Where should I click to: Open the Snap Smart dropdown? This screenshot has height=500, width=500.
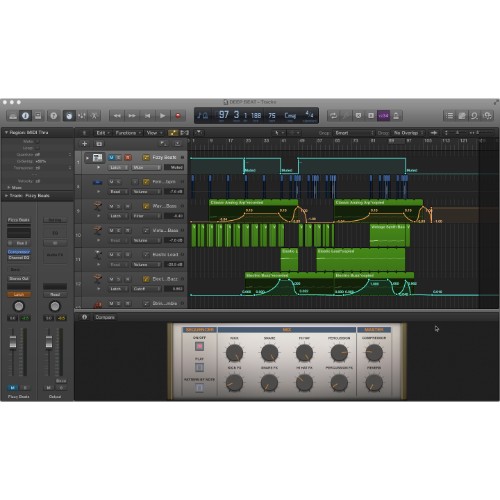tap(353, 133)
